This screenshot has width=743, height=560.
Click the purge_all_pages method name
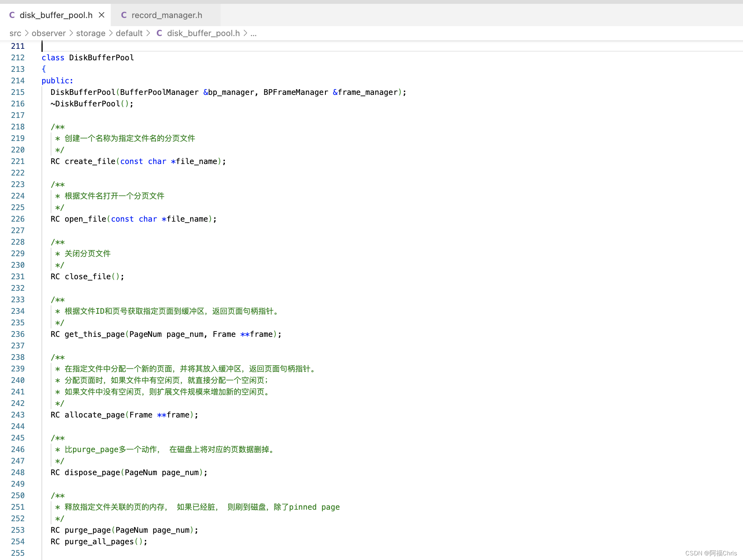pos(99,542)
